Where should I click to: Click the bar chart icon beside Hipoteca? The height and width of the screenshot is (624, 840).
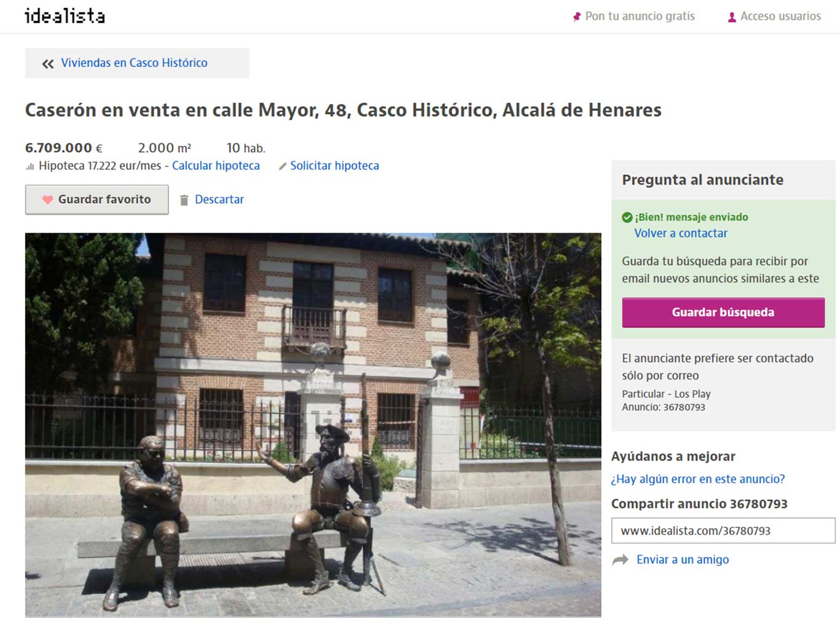30,166
